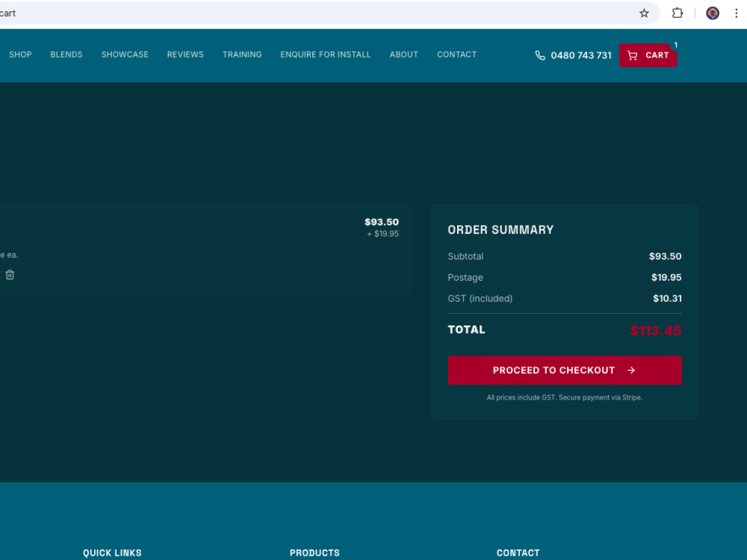
Task: Bookmark this page with the star icon
Action: point(644,13)
